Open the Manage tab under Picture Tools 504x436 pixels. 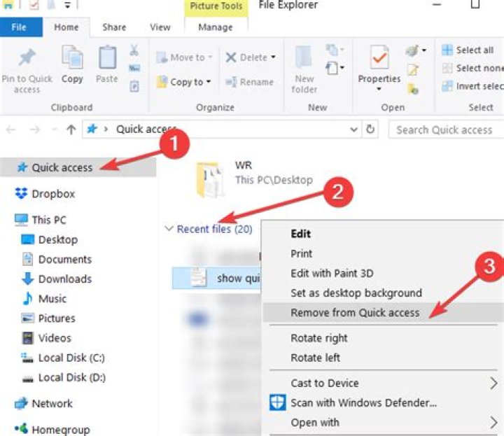(216, 27)
